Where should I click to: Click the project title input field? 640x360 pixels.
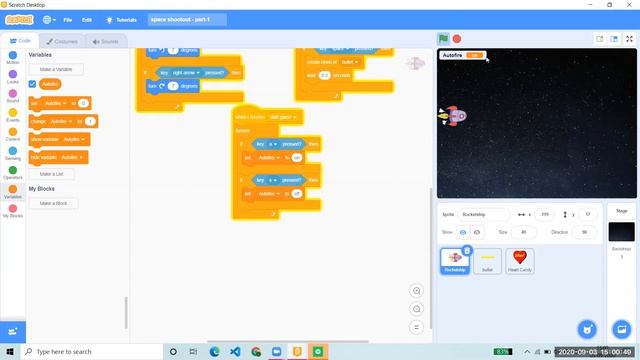coord(187,20)
